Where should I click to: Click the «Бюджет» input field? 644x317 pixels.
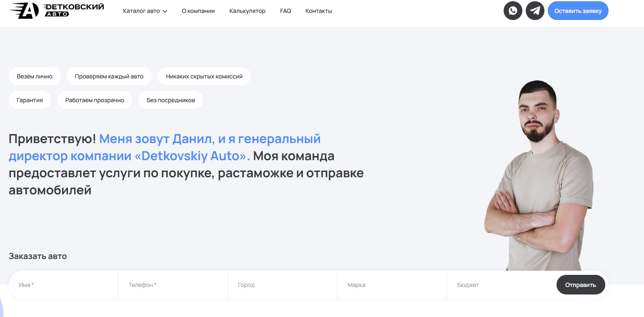[492, 284]
